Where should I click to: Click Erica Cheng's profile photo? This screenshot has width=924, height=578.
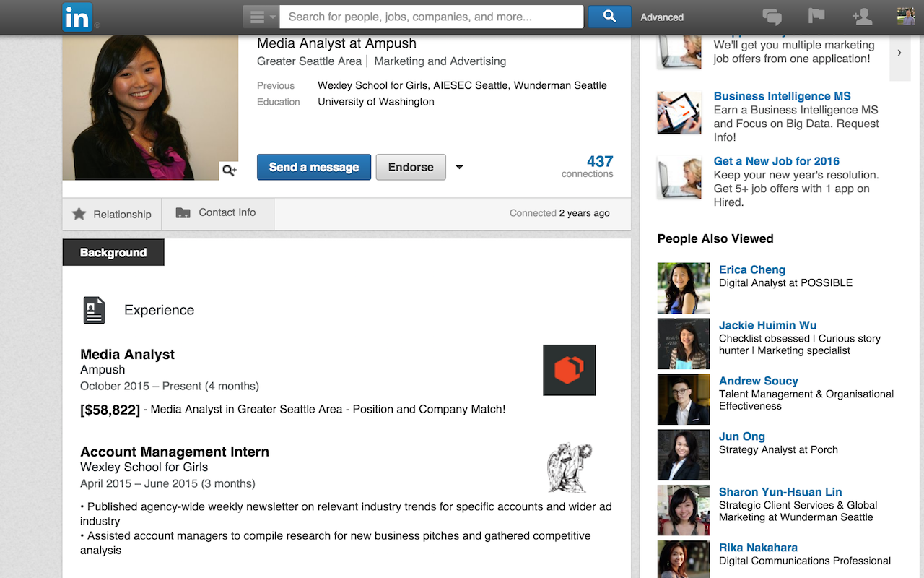[684, 288]
